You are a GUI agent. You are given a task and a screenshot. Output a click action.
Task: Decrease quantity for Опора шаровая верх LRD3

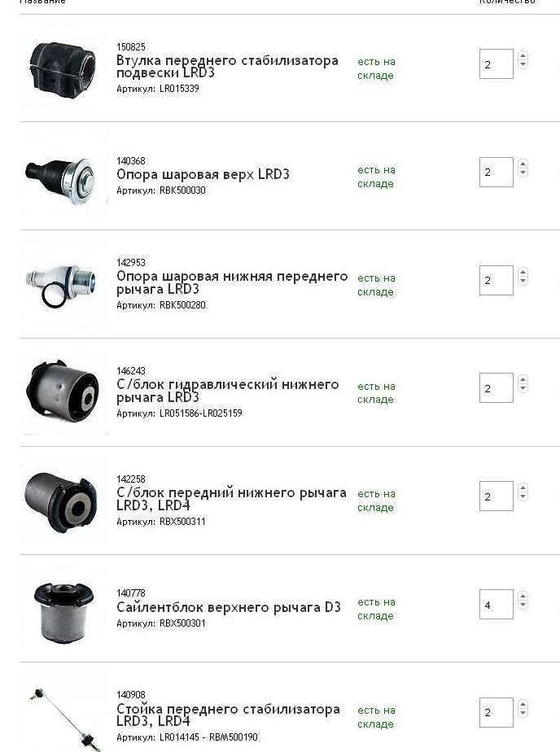pos(523,173)
